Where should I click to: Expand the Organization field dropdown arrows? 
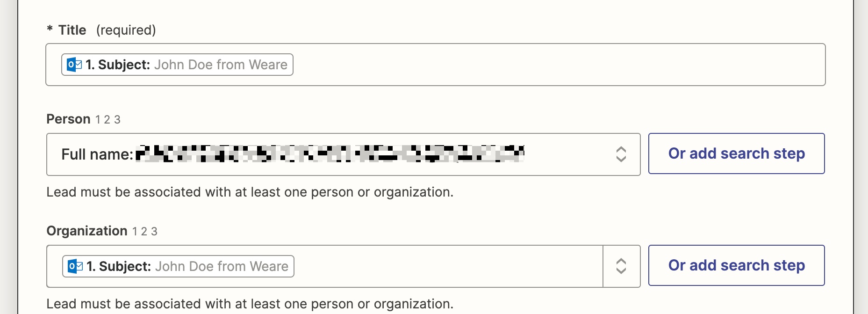coord(621,266)
